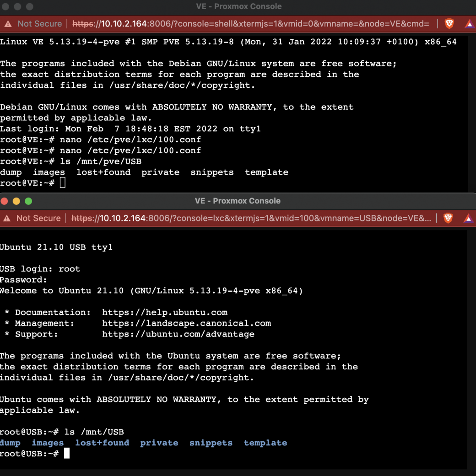
Task: Click the Not Secure warning triangle in top address bar
Action: point(8,23)
